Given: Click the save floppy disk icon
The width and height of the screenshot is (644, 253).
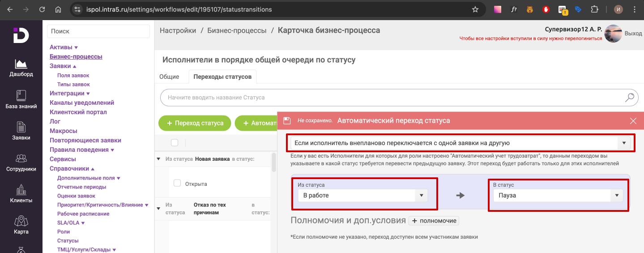Looking at the screenshot, I should coord(287,120).
